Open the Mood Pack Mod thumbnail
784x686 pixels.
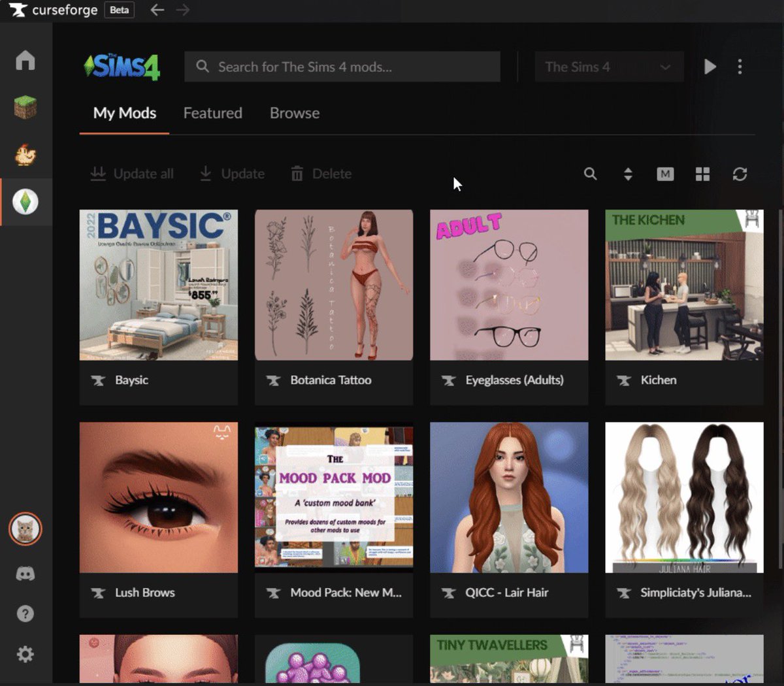334,497
